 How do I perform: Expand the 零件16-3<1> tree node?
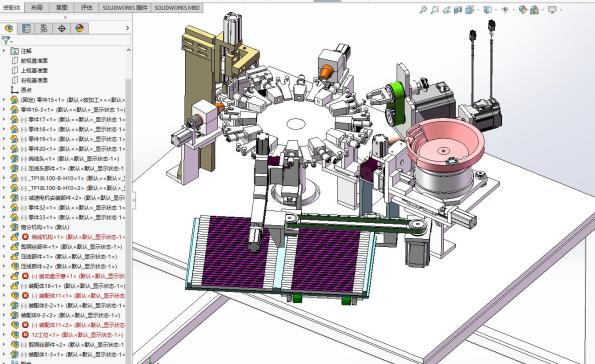4,110
